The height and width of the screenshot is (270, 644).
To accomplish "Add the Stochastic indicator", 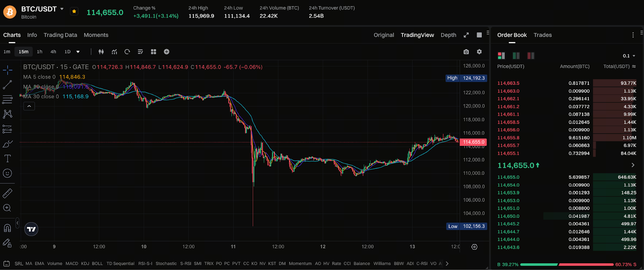I will coord(166,264).
